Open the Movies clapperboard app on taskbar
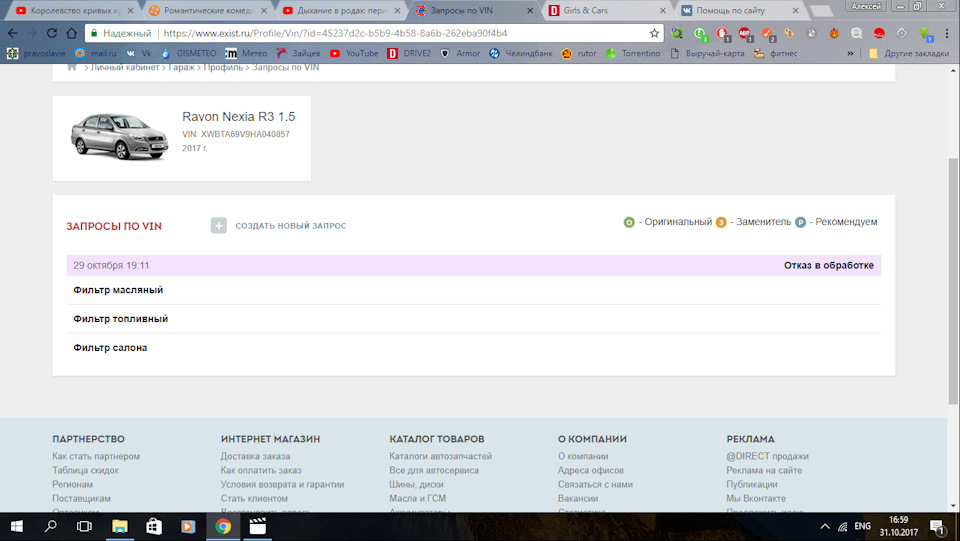Image resolution: width=960 pixels, height=541 pixels. pyautogui.click(x=258, y=526)
